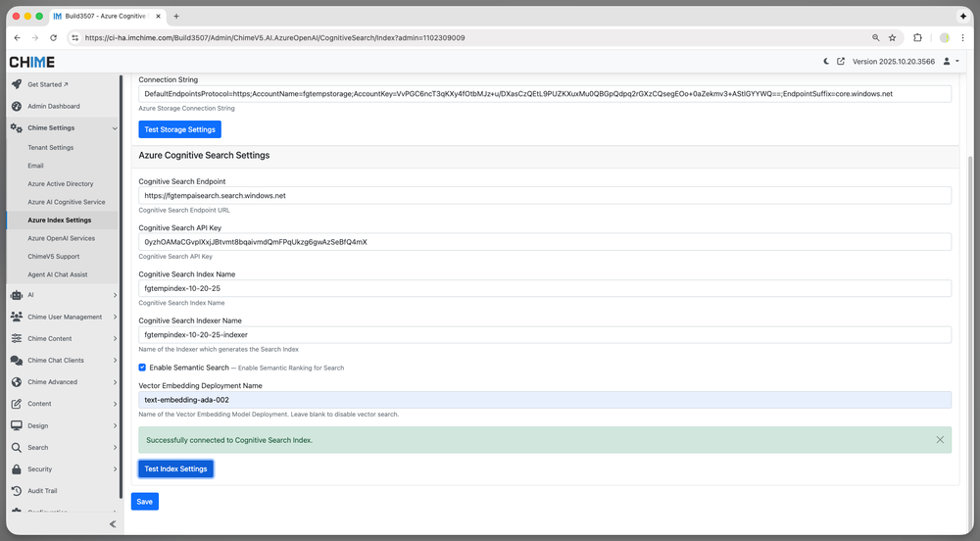Open Email settings page
This screenshot has height=541, width=980.
pos(35,166)
